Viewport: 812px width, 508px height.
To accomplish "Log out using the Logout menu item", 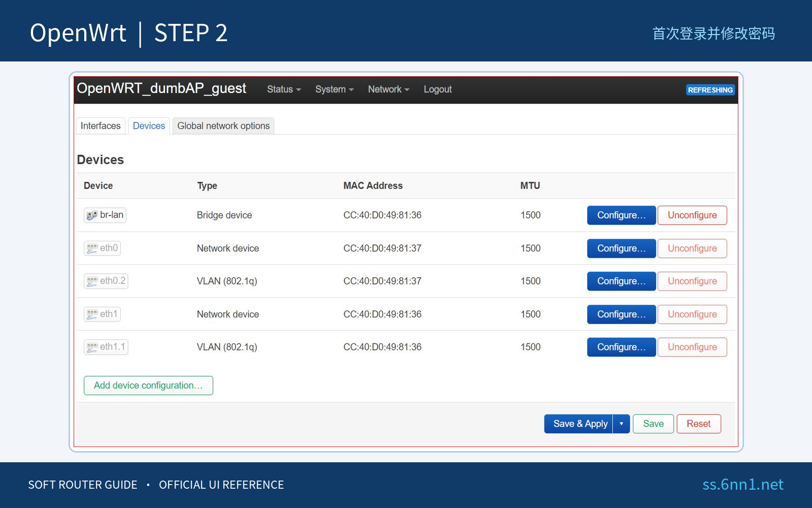I will click(x=437, y=89).
